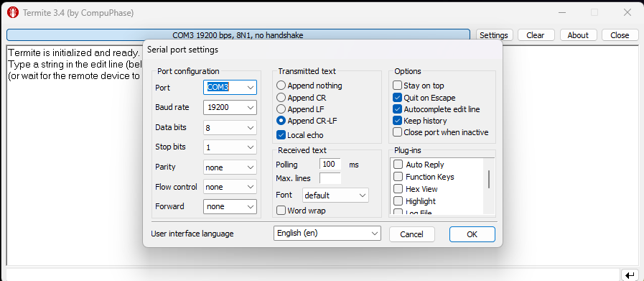Expand the Parity dropdown
Screen dimensions: 644x281
(230, 167)
